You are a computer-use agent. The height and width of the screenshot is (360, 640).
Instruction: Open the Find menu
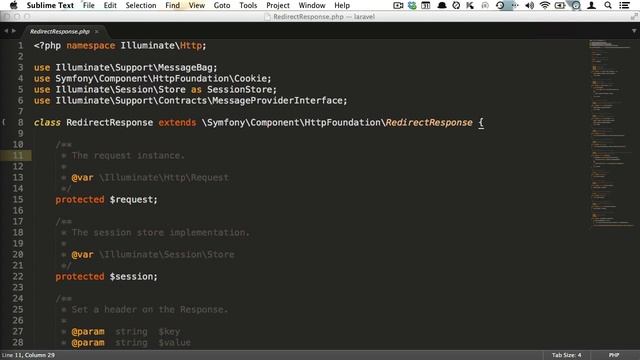coord(172,5)
